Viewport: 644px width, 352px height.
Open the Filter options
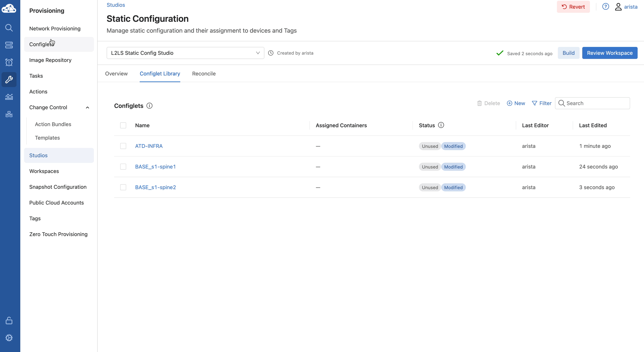pyautogui.click(x=542, y=103)
